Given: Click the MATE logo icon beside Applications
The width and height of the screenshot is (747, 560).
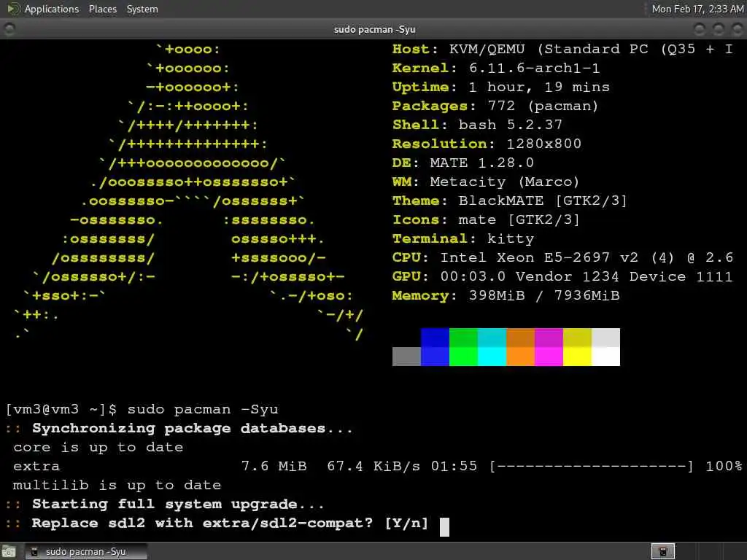Looking at the screenshot, I should pyautogui.click(x=13, y=9).
